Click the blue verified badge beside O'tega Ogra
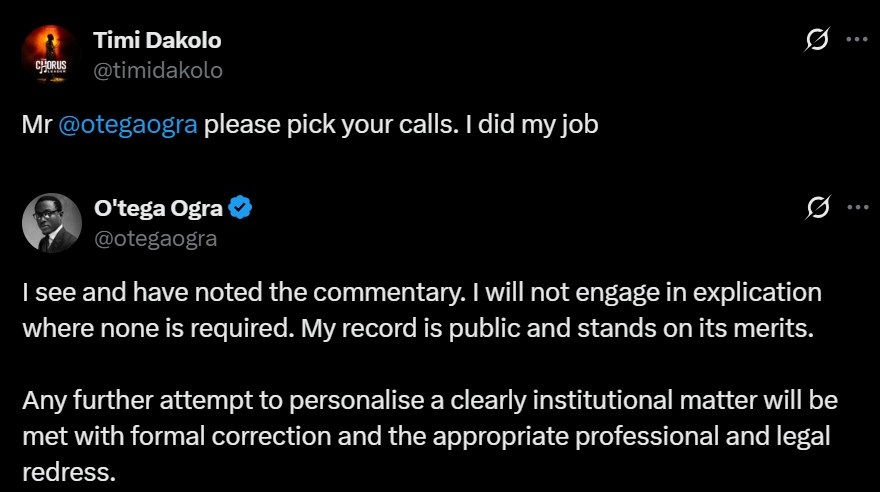This screenshot has height=492, width=880. click(240, 209)
